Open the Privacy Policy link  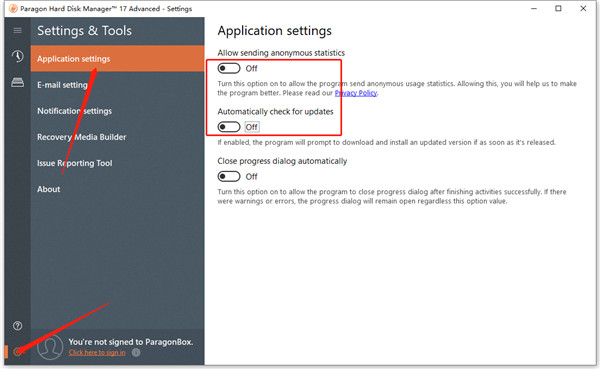(x=356, y=93)
